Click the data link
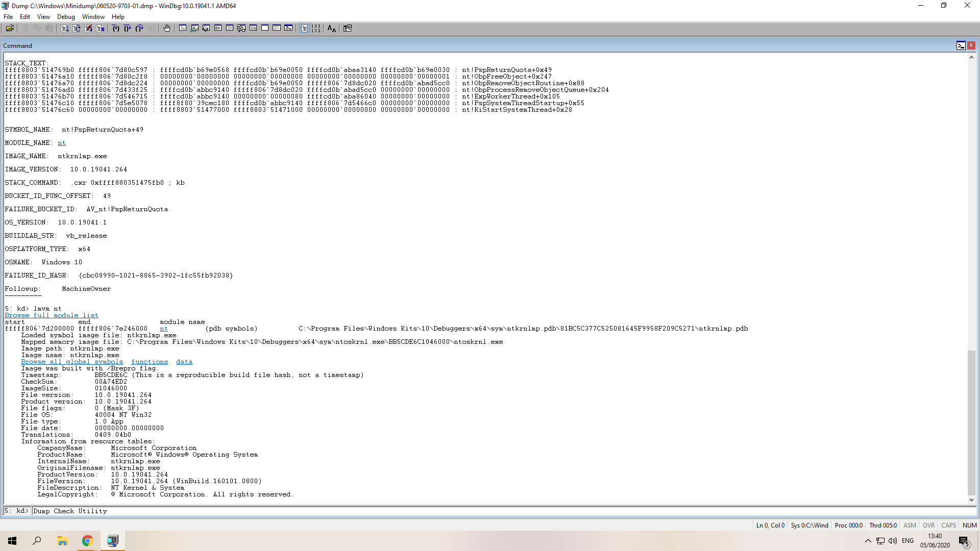This screenshot has width=980, height=551. tap(184, 362)
